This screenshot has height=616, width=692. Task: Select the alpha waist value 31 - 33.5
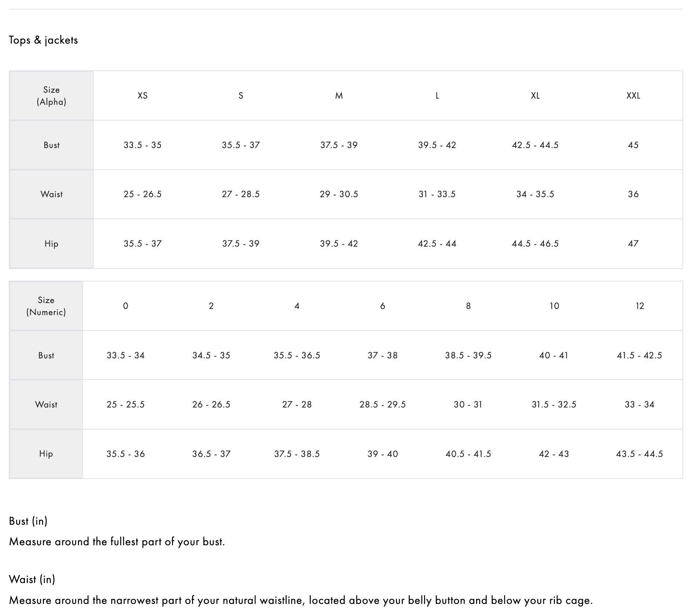[x=437, y=194]
